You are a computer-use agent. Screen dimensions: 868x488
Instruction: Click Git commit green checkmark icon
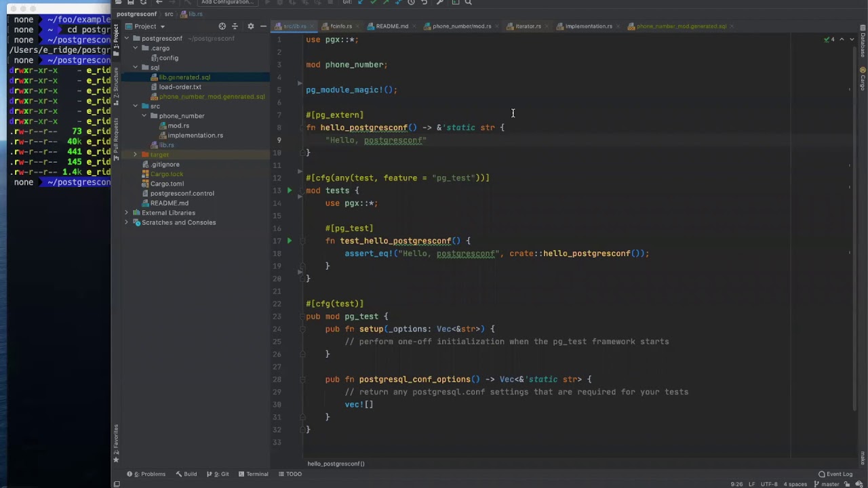pos(373,3)
